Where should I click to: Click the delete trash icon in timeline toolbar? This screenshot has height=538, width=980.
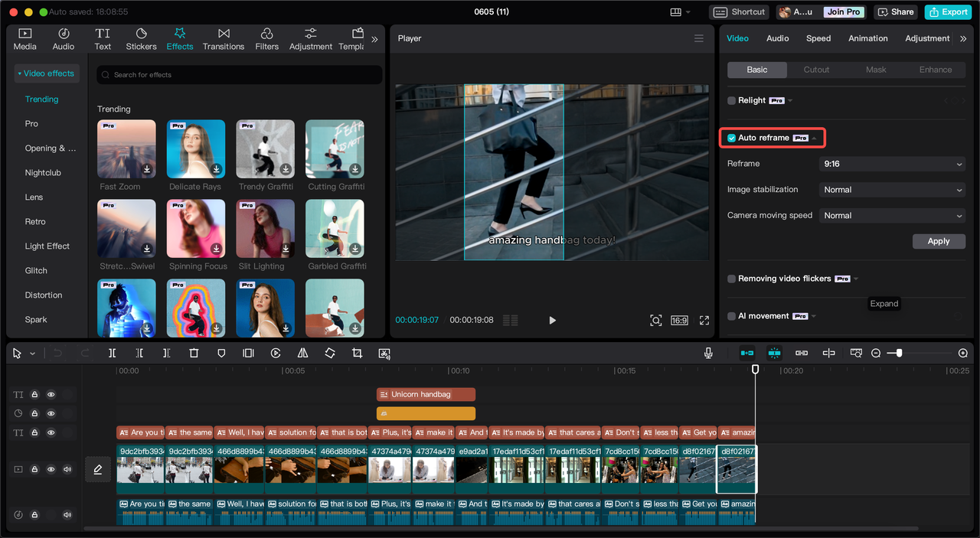(194, 353)
